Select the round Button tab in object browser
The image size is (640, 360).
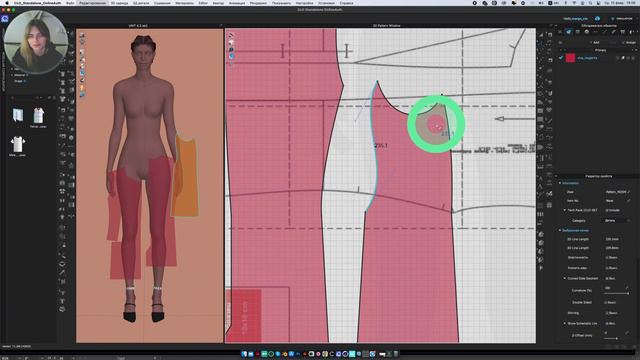click(587, 32)
